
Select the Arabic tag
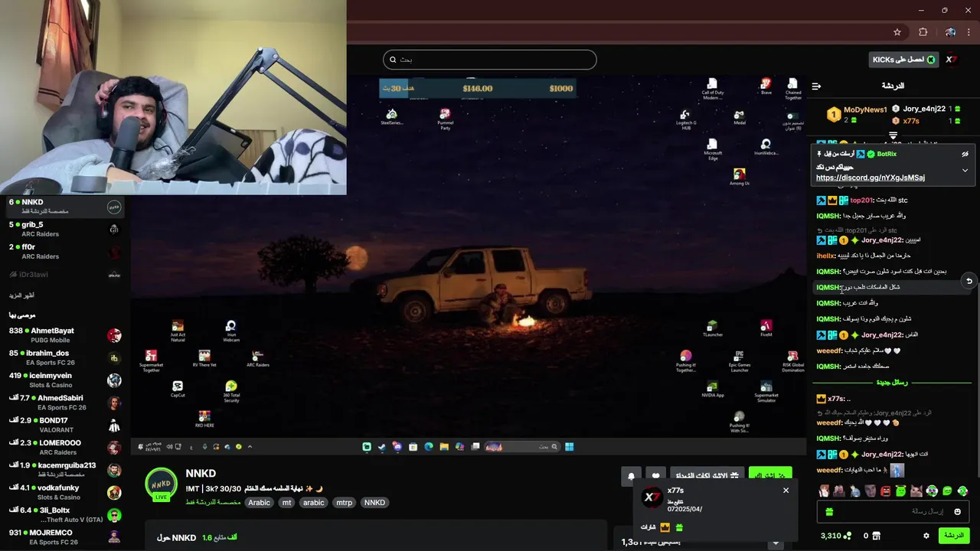[x=259, y=503]
